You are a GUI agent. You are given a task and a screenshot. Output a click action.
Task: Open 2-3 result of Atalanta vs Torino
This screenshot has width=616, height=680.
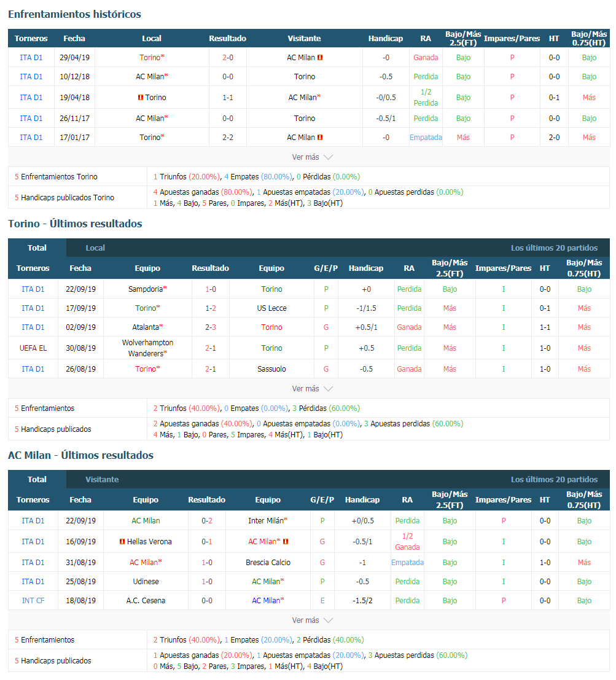(210, 327)
